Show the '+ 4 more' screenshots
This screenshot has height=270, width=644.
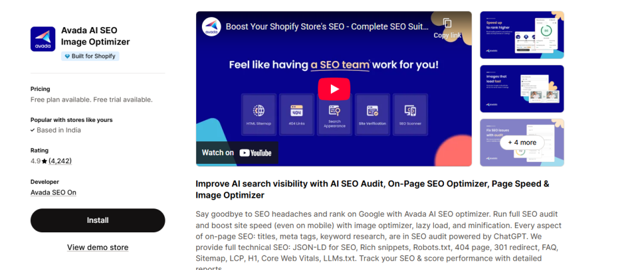[x=521, y=143]
